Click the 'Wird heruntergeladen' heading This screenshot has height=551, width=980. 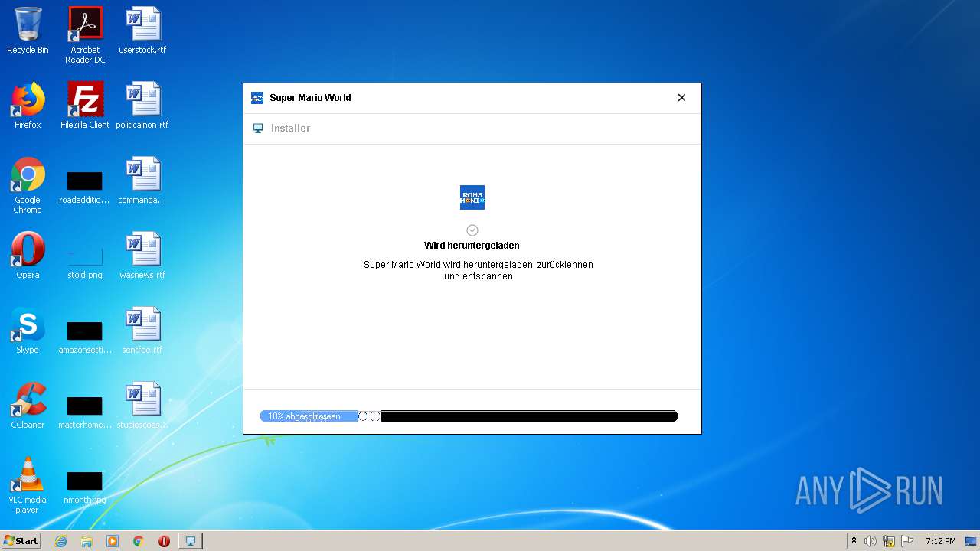click(x=472, y=246)
